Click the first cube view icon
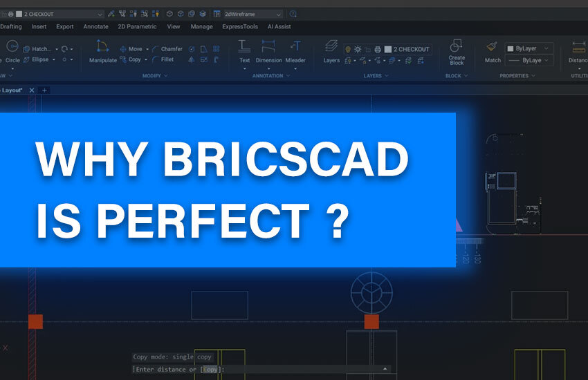 point(169,14)
